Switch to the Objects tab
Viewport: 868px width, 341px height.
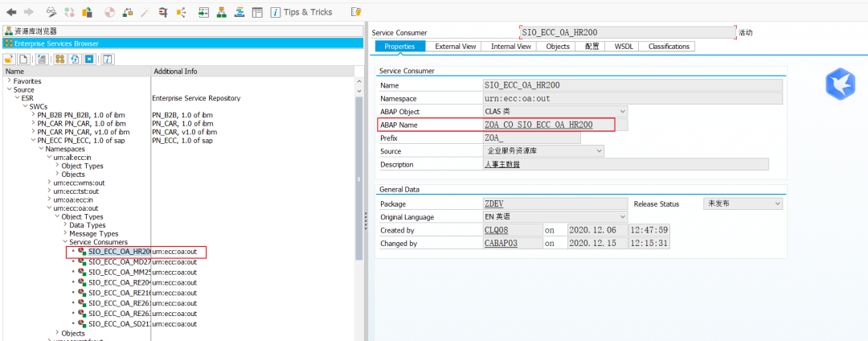point(558,47)
